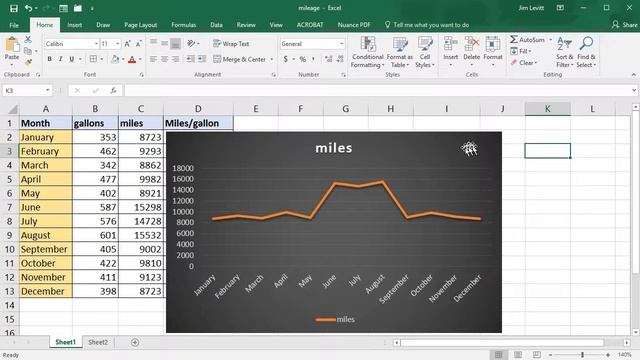Viewport: 640px width, 360px height.
Task: Open the Data tab
Action: tap(216, 25)
